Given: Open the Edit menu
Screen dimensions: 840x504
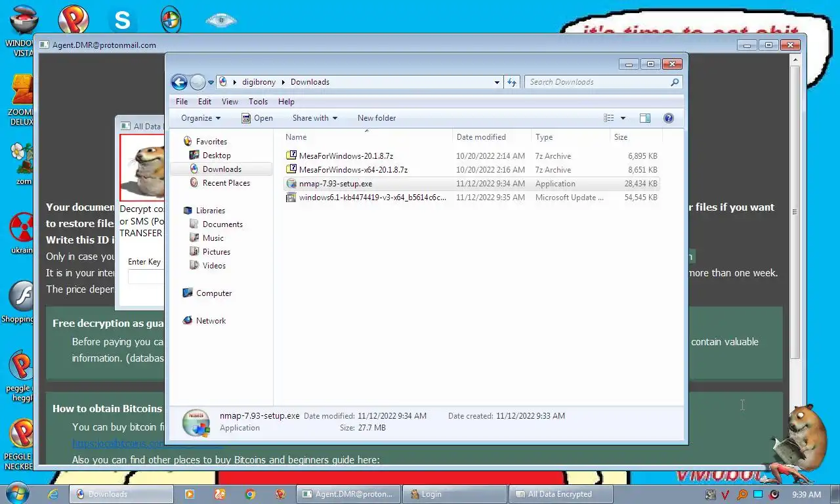Looking at the screenshot, I should [x=205, y=102].
